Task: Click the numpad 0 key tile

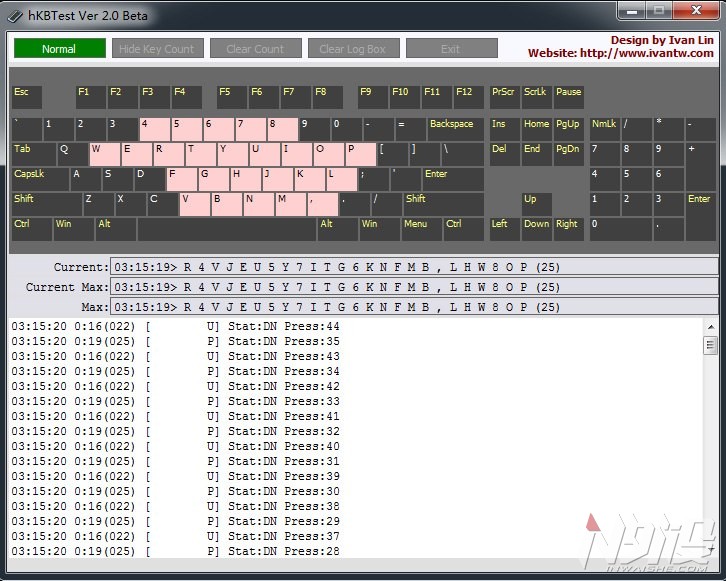Action: point(620,229)
